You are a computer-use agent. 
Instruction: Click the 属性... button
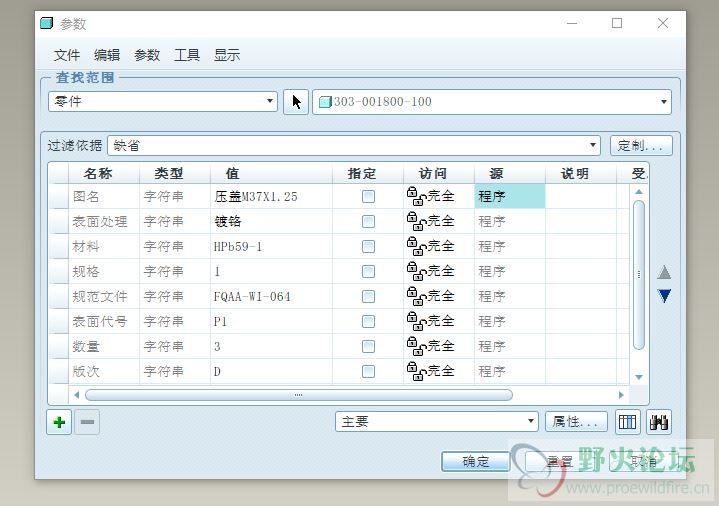pyautogui.click(x=576, y=422)
